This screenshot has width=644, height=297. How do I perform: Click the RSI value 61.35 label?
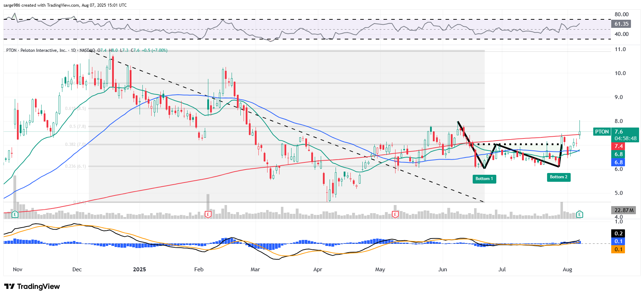[621, 24]
